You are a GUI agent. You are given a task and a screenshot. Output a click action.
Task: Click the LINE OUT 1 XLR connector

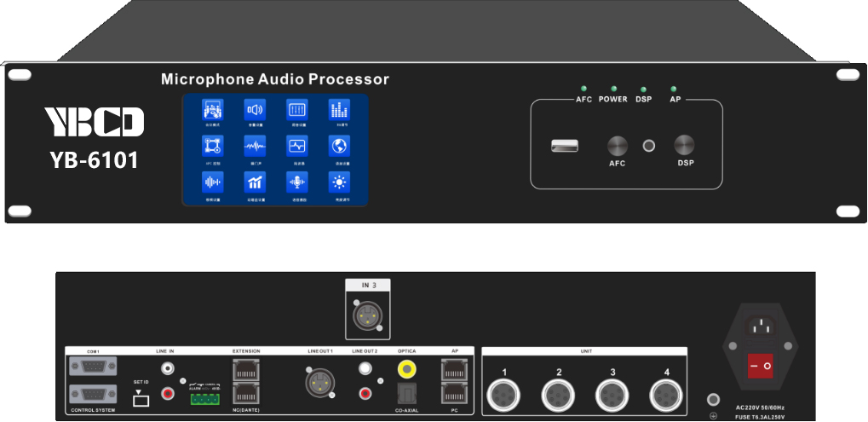320,383
